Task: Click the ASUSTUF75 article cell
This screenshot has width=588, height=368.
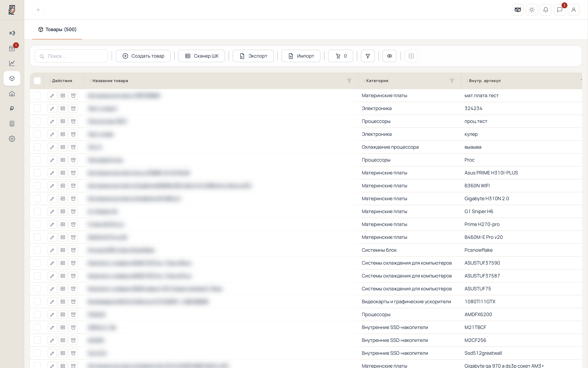Action: [x=478, y=289]
